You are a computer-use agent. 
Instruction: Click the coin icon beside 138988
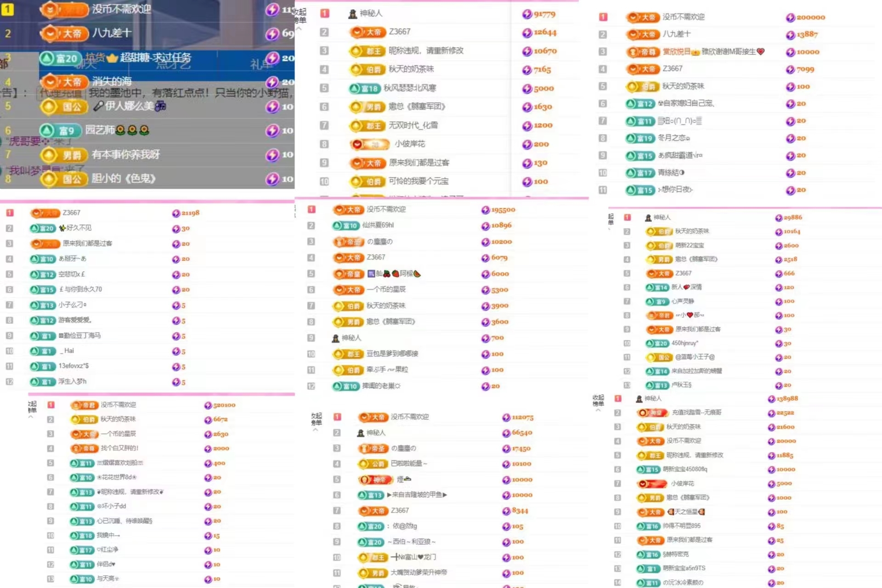point(772,399)
